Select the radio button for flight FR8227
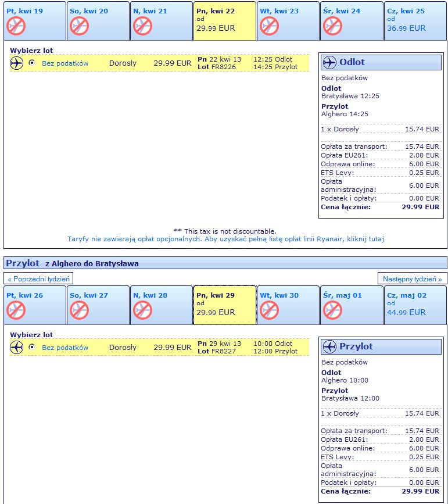Screen dimensions: 448x504 tap(31, 347)
